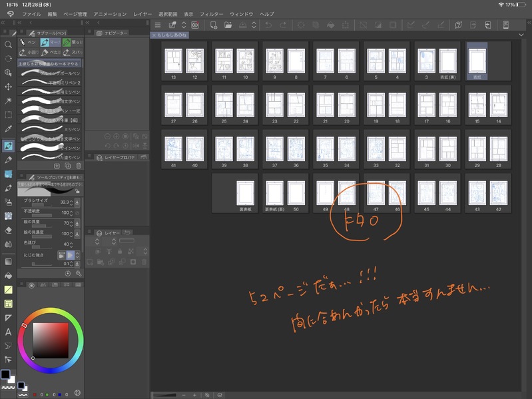Screen dimensions: 532x399
Task: Select the Blend tool
Action: tap(8, 244)
